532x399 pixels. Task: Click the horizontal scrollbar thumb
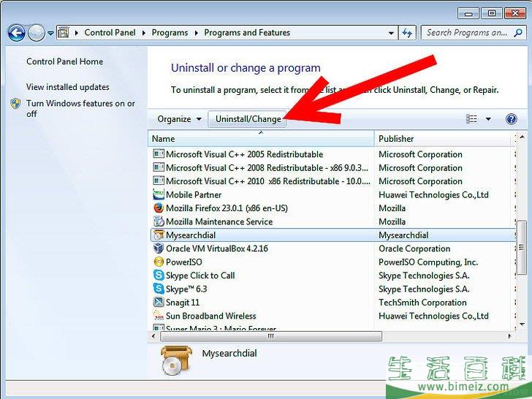[x=270, y=336]
